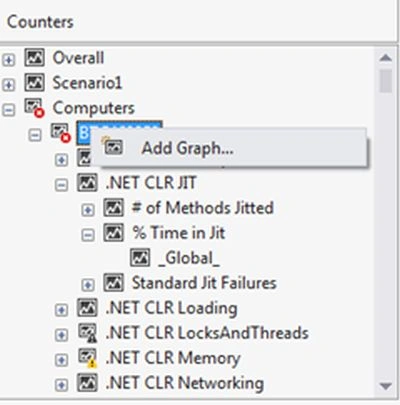Screen dimensions: 400x405
Task: Click the .NET CLR JIT category icon
Action: (x=87, y=183)
